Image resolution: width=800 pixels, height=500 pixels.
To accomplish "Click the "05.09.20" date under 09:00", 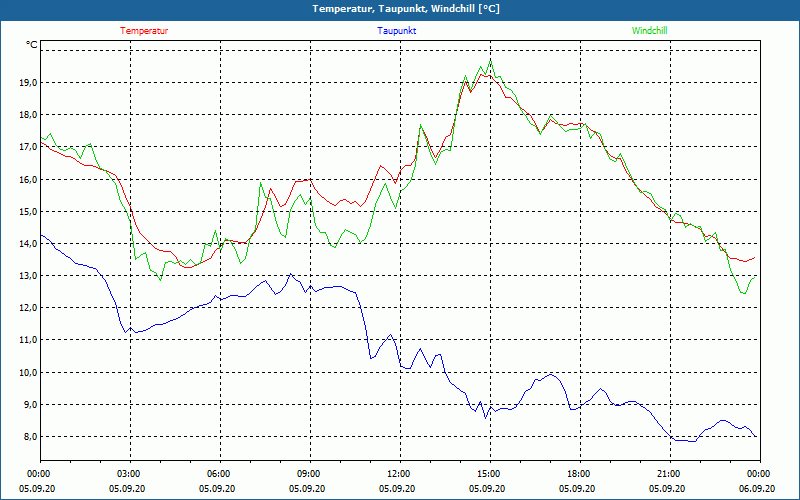I will pos(307,489).
